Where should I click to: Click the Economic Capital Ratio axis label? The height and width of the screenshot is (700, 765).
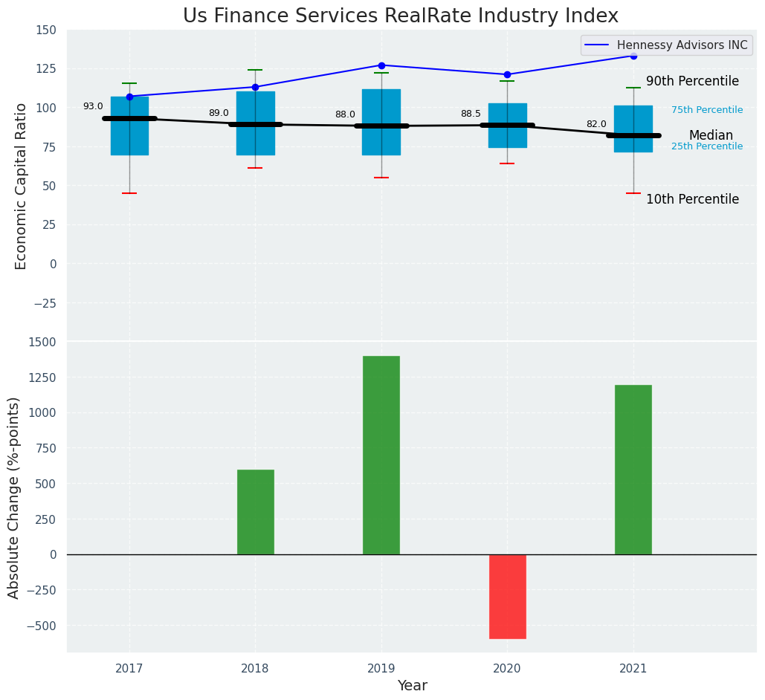click(21, 186)
